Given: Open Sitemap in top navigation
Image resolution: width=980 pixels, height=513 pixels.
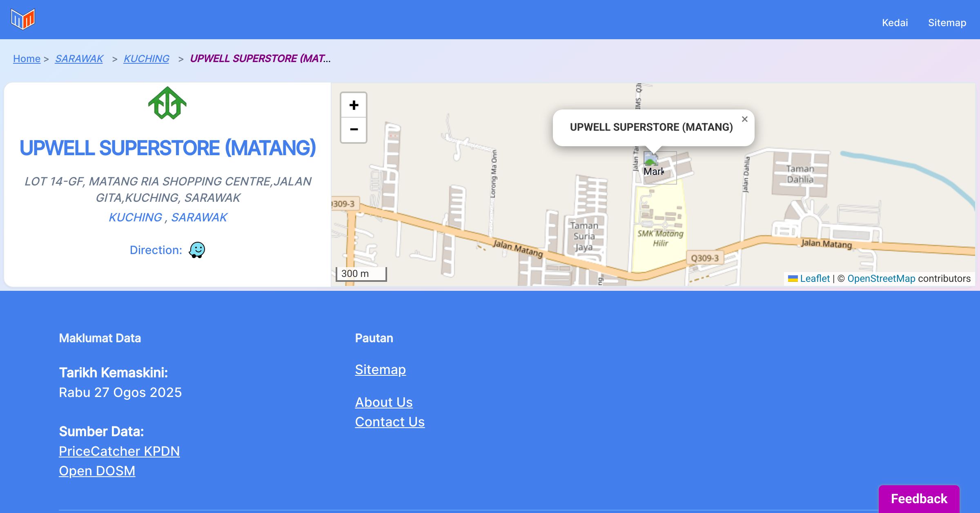Looking at the screenshot, I should point(947,23).
